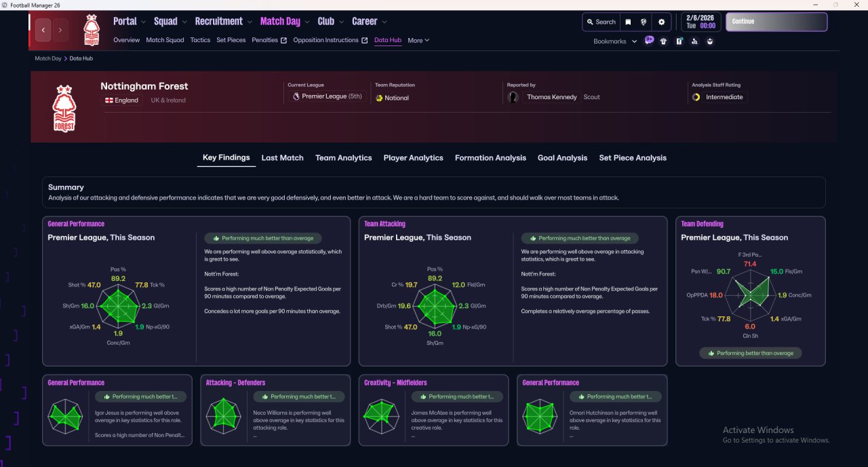Screen dimensions: 868x467
Task: Open the Match Squad submenu item
Action: [x=165, y=40]
